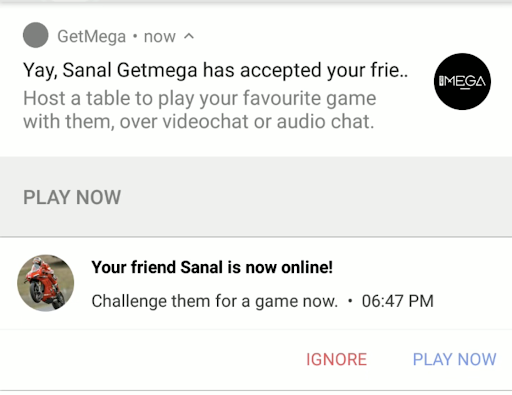512x395 pixels.
Task: Click the 06:47 PM timestamp
Action: (398, 301)
